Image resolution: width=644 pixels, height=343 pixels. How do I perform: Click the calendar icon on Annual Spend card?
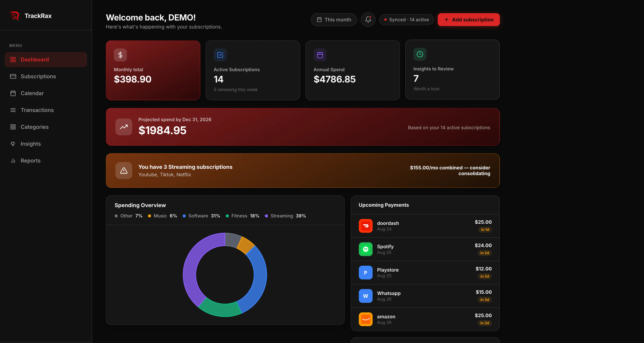[320, 55]
